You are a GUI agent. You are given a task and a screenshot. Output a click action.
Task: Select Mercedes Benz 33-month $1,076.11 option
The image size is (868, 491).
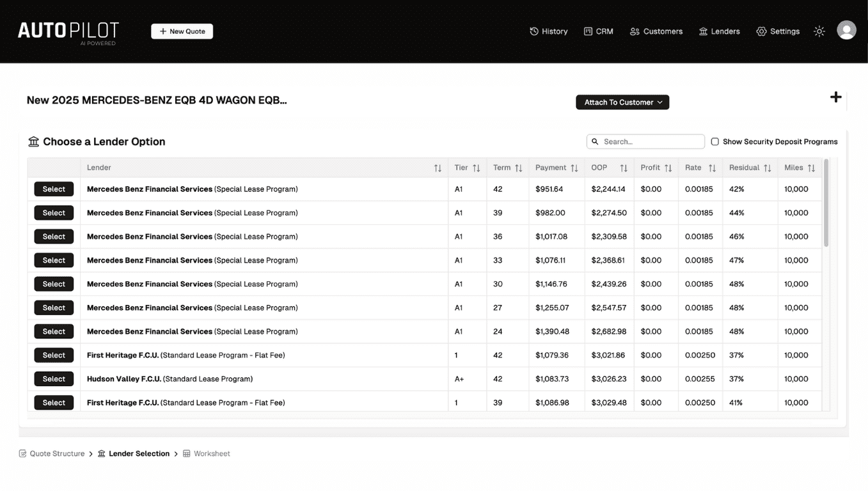click(54, 260)
